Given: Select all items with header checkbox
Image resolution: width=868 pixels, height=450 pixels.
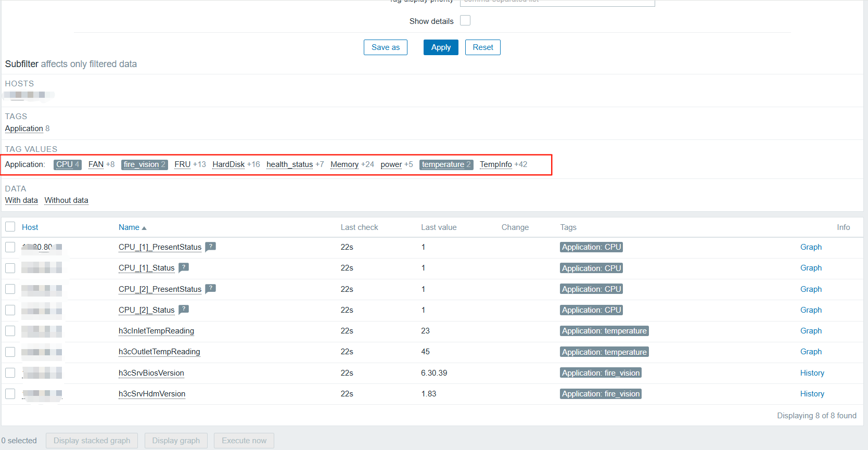Looking at the screenshot, I should (x=10, y=227).
